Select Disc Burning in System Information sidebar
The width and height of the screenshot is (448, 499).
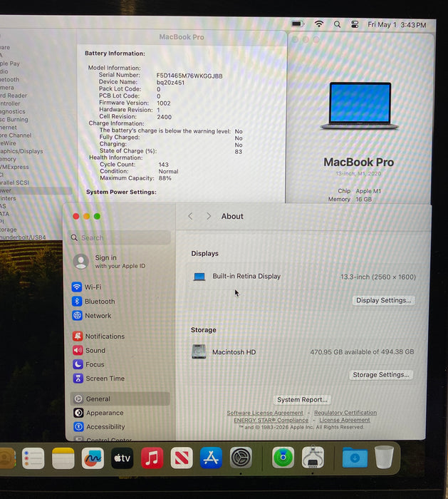(x=14, y=119)
